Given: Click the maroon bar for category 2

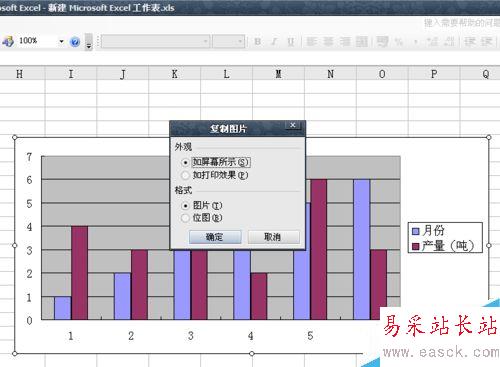Looking at the screenshot, I should click(139, 284).
